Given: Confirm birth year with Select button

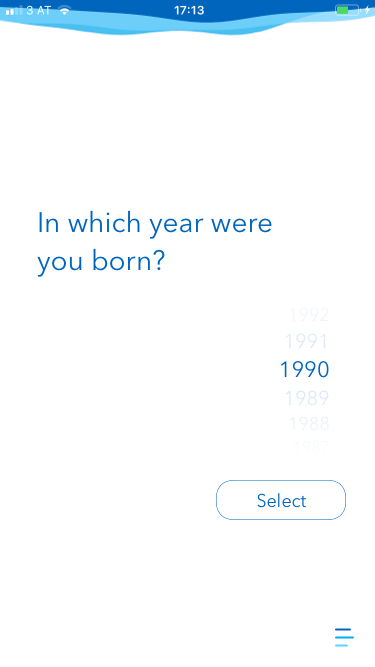Looking at the screenshot, I should click(x=281, y=500).
